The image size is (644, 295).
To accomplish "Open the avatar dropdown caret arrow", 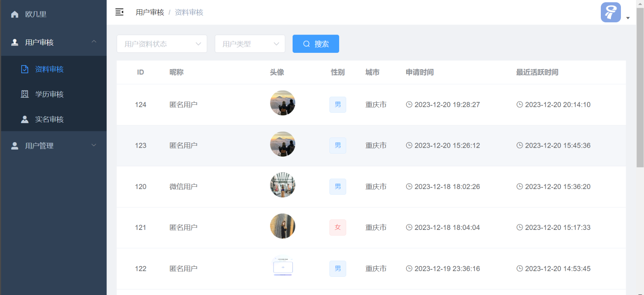I will click(x=628, y=18).
